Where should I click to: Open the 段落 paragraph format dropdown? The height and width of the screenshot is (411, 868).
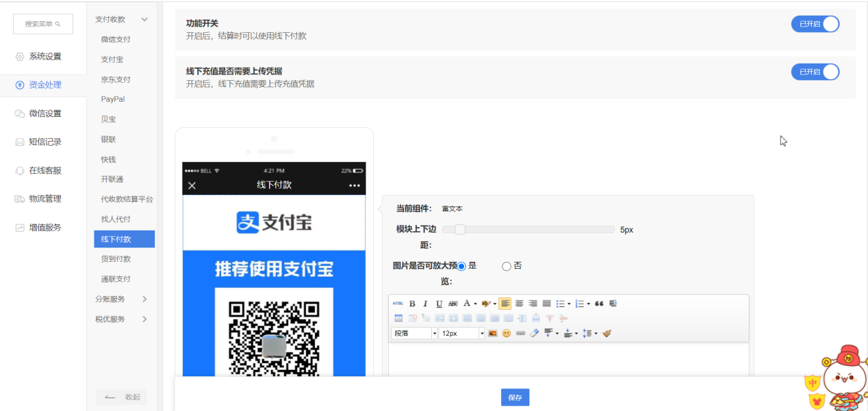(414, 334)
